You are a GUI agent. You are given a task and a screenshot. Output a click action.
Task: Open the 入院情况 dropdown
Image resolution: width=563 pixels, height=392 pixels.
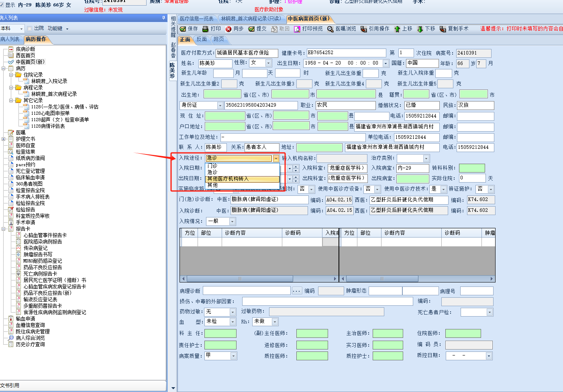click(x=232, y=221)
